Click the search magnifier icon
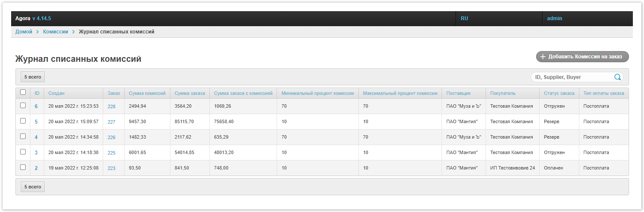 pyautogui.click(x=617, y=77)
